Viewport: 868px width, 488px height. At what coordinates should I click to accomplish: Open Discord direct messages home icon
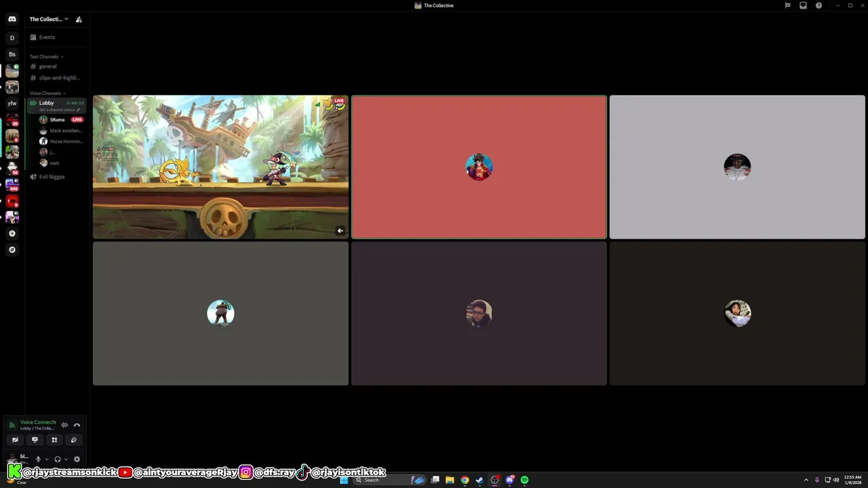[x=12, y=19]
